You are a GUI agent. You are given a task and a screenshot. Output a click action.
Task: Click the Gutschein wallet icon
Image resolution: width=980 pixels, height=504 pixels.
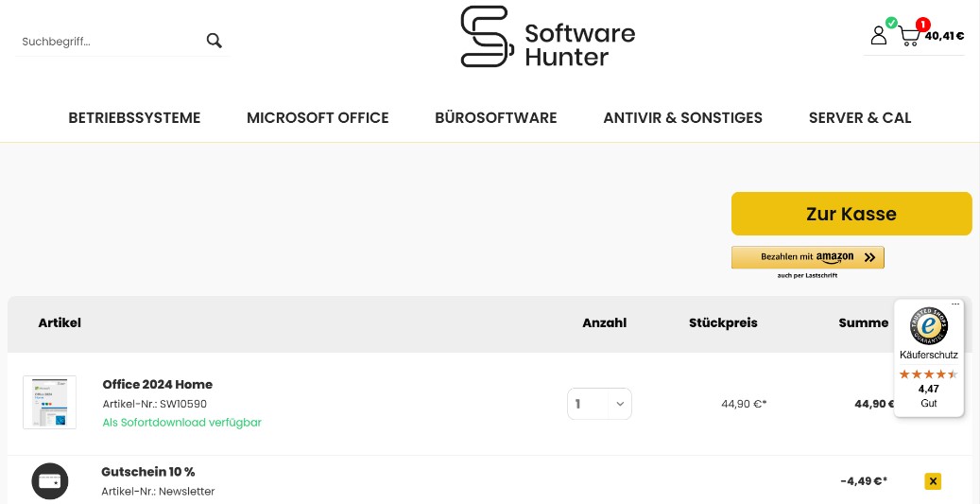point(50,481)
